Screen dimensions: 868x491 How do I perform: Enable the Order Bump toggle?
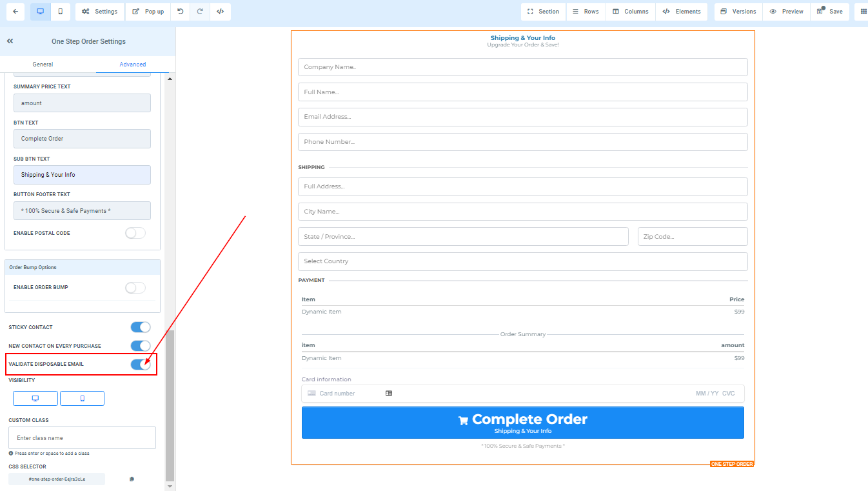(135, 288)
